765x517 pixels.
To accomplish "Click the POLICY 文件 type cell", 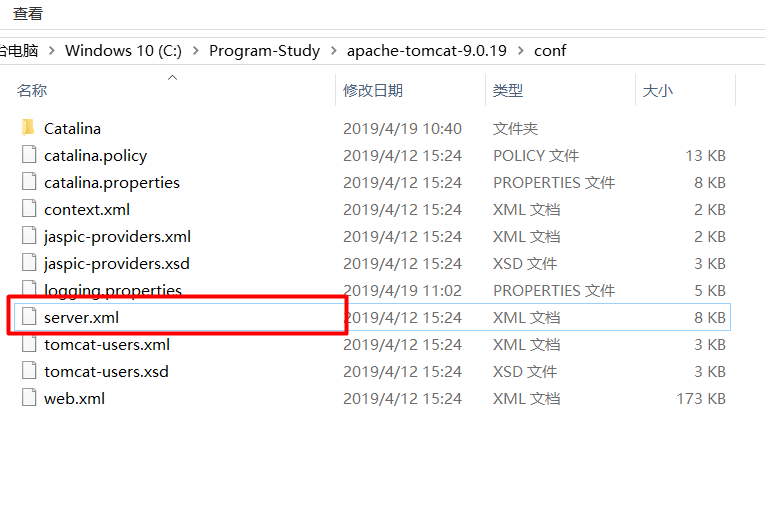I will click(x=536, y=156).
